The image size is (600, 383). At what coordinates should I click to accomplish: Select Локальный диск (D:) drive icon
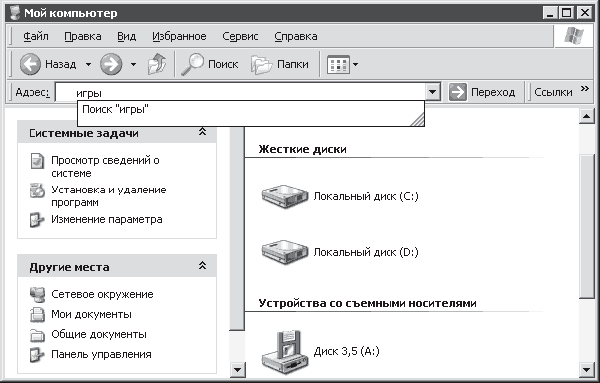285,252
